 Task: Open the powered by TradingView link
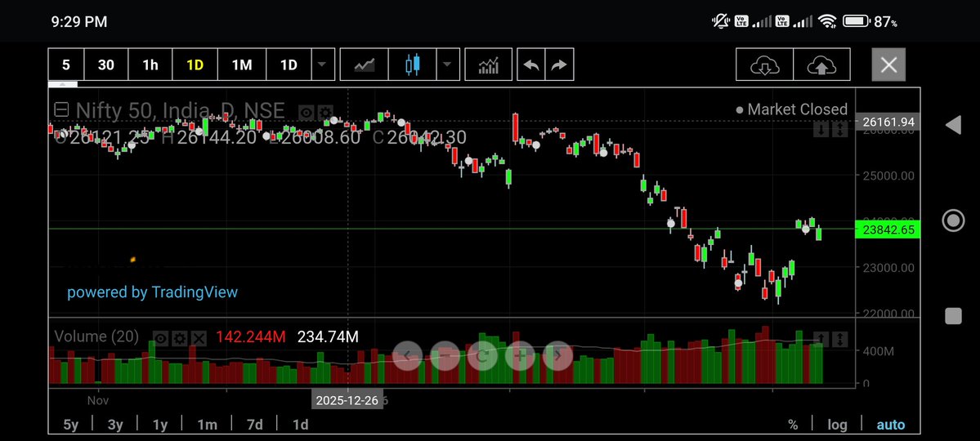153,292
